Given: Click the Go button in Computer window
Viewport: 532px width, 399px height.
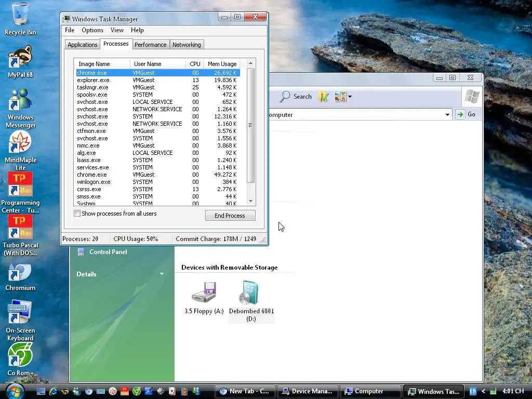Looking at the screenshot, I should (468, 114).
